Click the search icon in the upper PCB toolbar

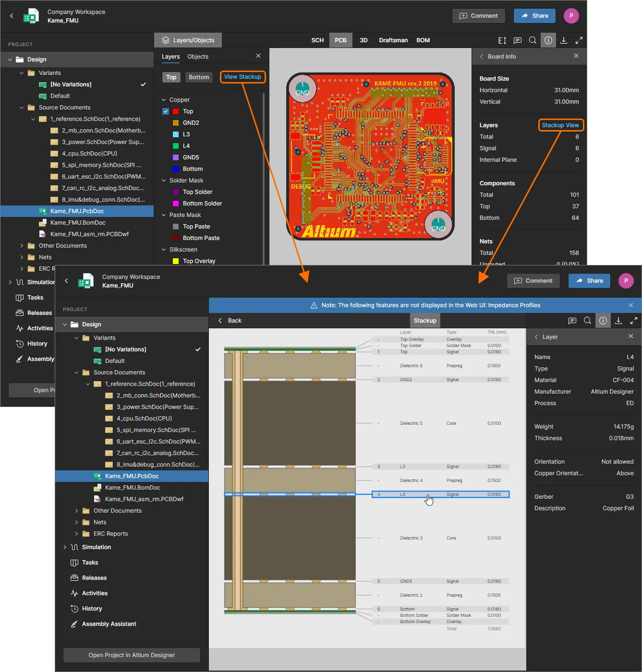tap(533, 40)
